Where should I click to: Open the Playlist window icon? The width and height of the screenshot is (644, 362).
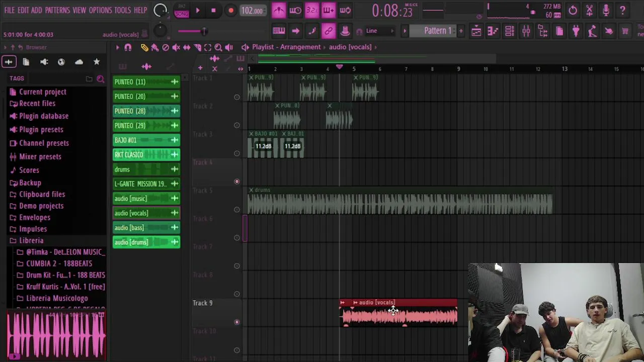pos(476,31)
